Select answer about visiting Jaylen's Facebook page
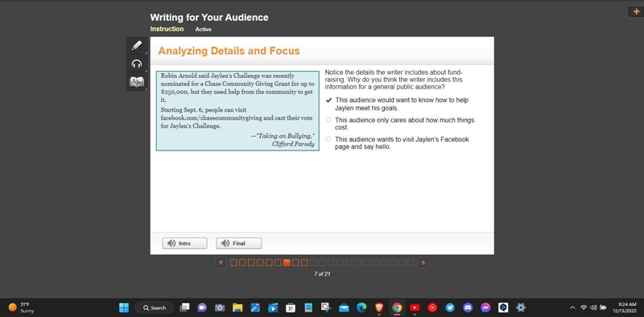 click(397, 143)
